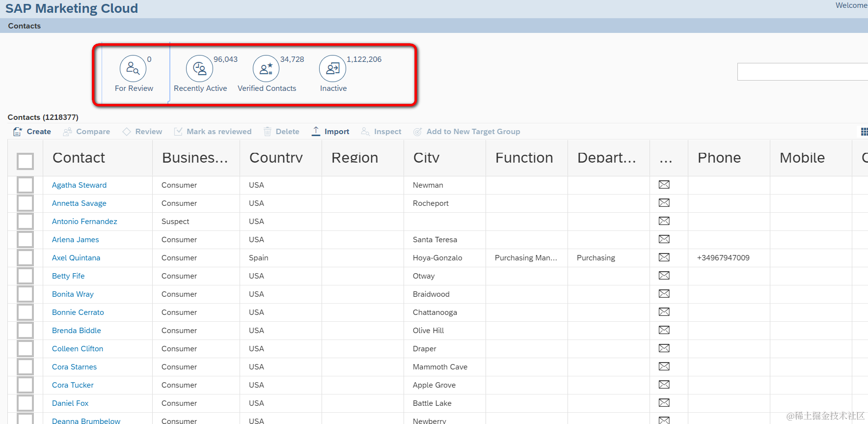Open the Axel Quintana contact link
868x424 pixels.
76,258
